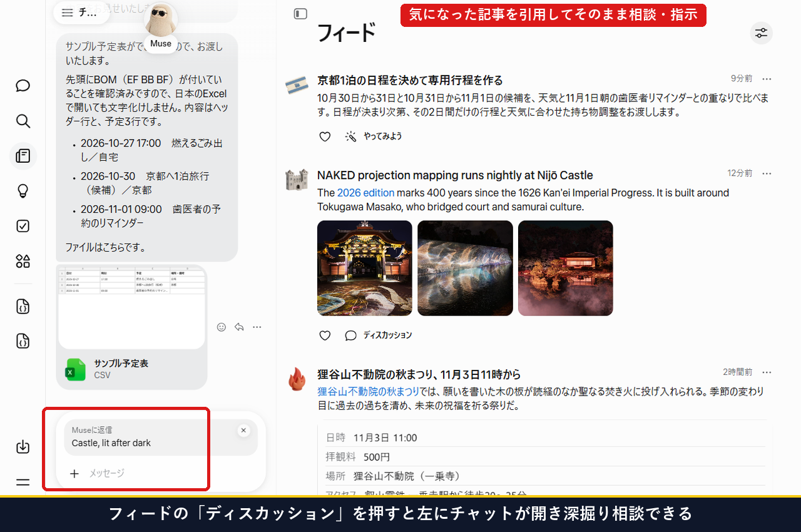Open more options for the Muse message

pos(257,327)
